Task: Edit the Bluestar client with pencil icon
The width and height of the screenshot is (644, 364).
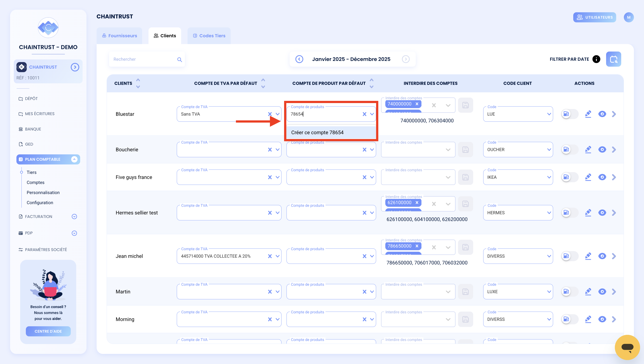Action: [588, 114]
